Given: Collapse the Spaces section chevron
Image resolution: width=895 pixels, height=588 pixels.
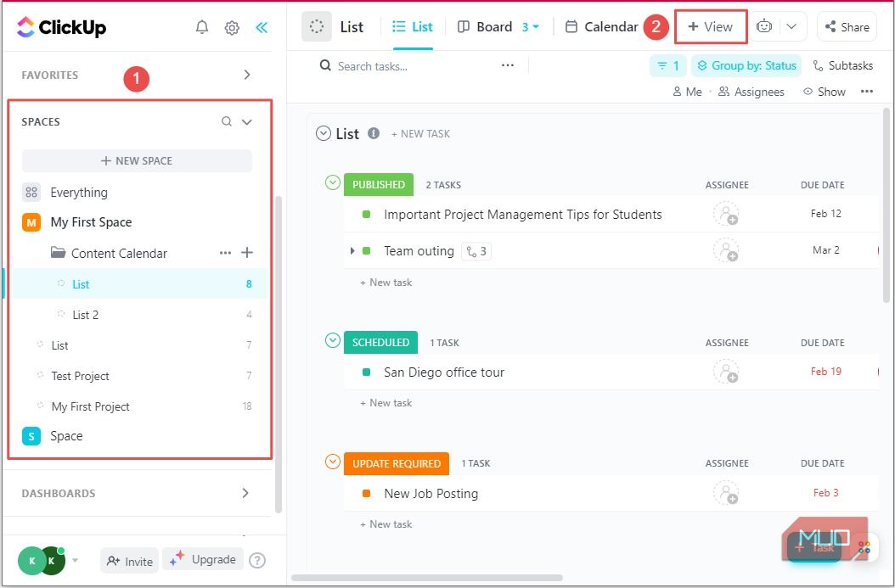Looking at the screenshot, I should click(246, 121).
